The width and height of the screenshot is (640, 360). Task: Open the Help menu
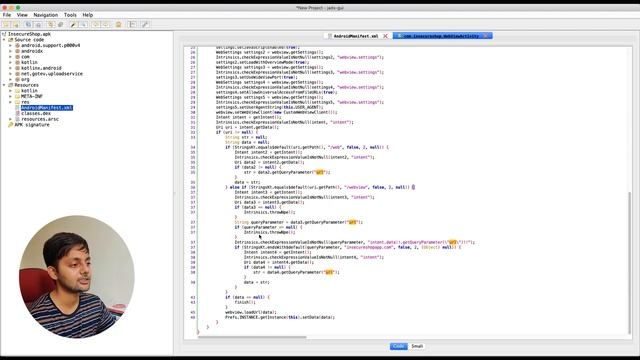88,15
